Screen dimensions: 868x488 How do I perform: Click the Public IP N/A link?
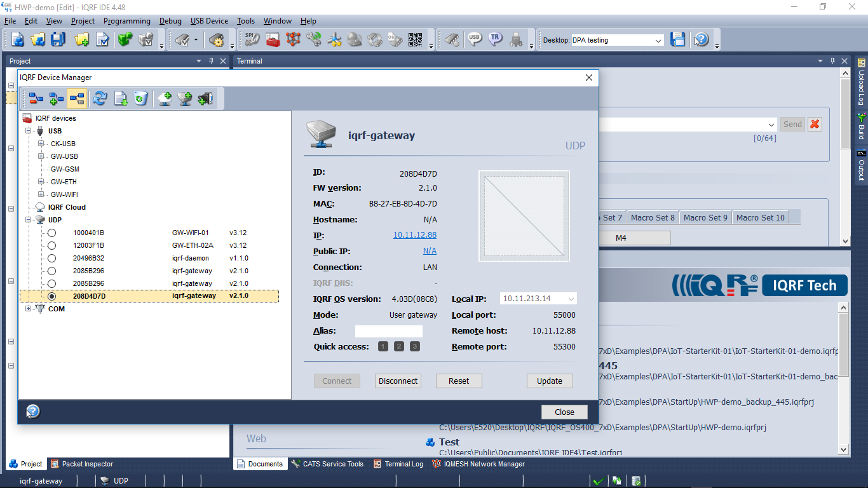(x=430, y=251)
